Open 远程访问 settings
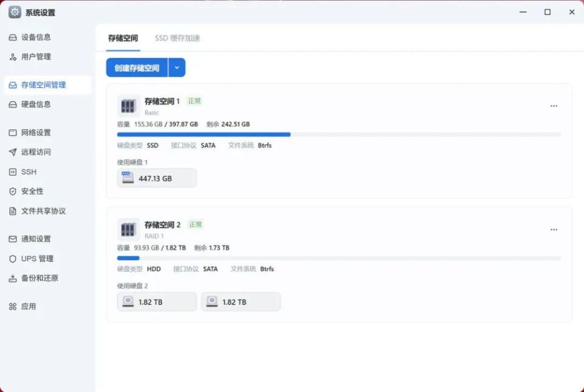The height and width of the screenshot is (392, 584). (x=12, y=152)
